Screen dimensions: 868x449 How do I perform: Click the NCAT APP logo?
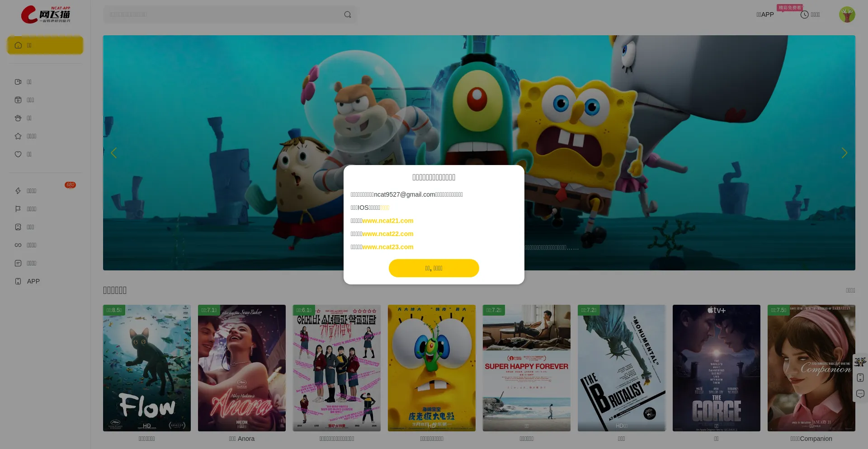45,14
